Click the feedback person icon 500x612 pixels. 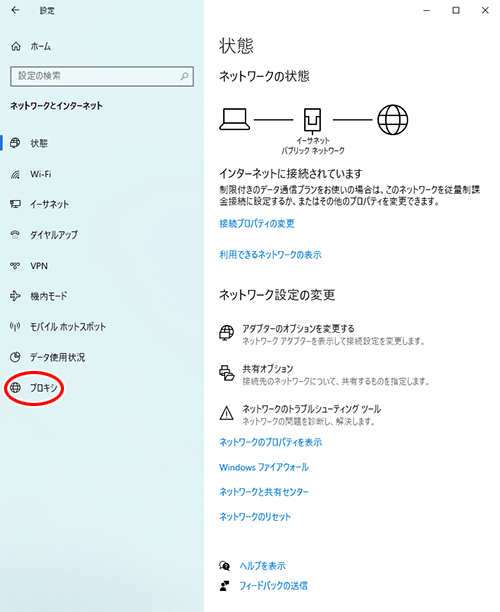point(224,585)
